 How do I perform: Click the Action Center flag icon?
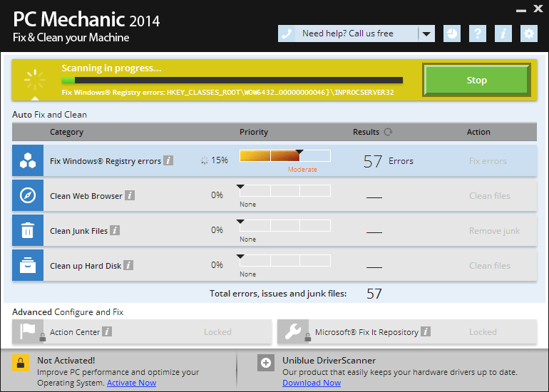pyautogui.click(x=28, y=331)
